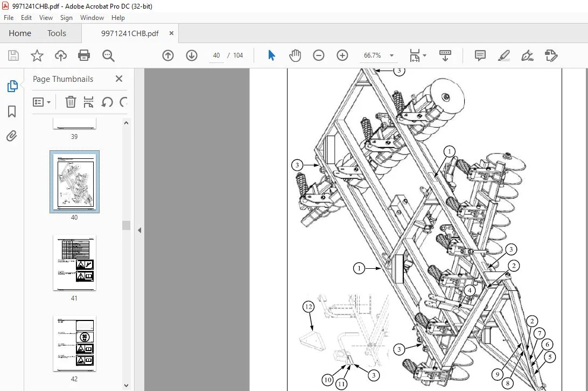Screen dimensions: 588x391
Task: Open the zoom level dropdown
Action: [391, 55]
